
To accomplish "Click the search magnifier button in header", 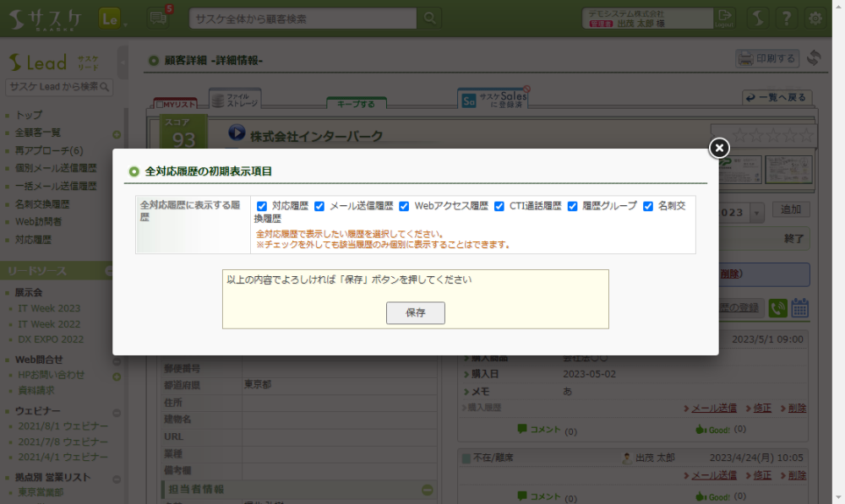I will (430, 18).
